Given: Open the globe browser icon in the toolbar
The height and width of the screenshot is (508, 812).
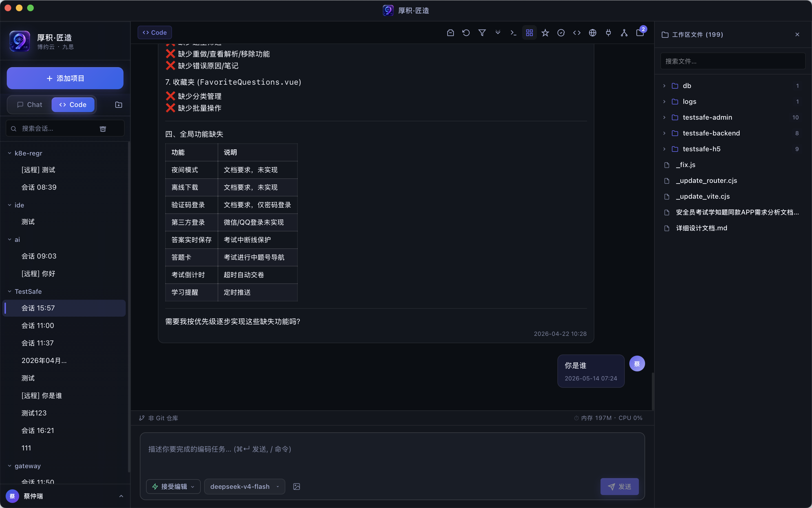Looking at the screenshot, I should (593, 32).
